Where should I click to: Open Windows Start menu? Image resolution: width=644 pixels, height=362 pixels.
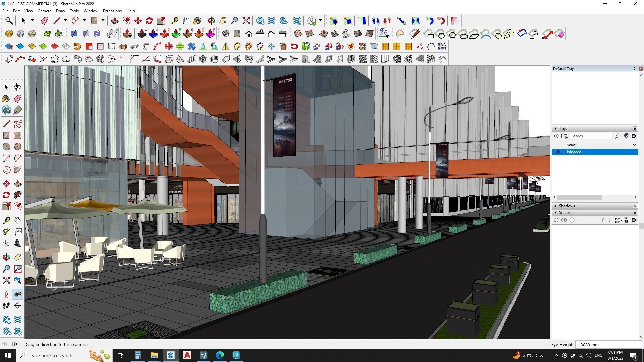click(8, 355)
